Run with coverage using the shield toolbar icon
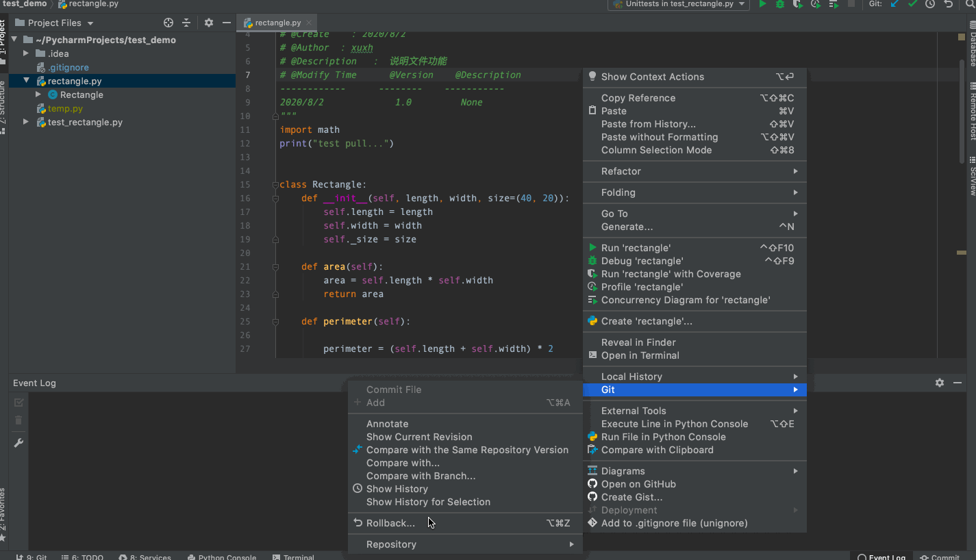Screen dimensions: 976x560 click(x=797, y=4)
